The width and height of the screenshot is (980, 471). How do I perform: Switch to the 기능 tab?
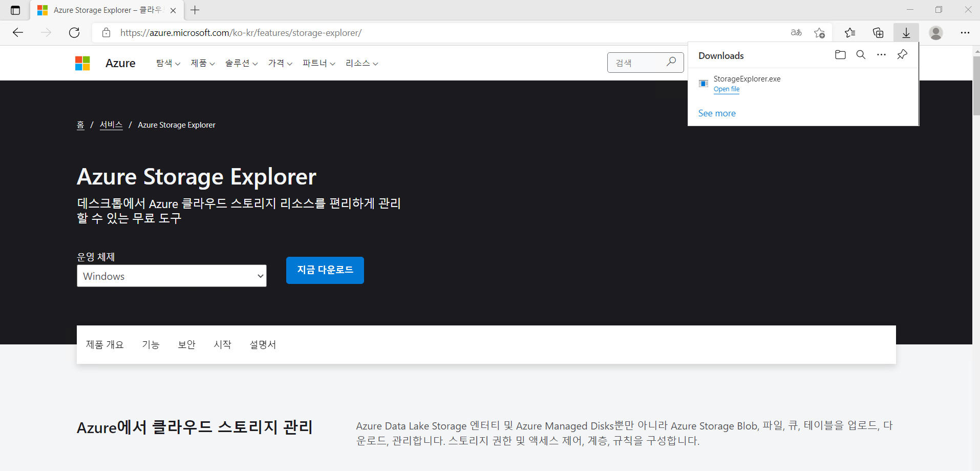click(x=151, y=345)
